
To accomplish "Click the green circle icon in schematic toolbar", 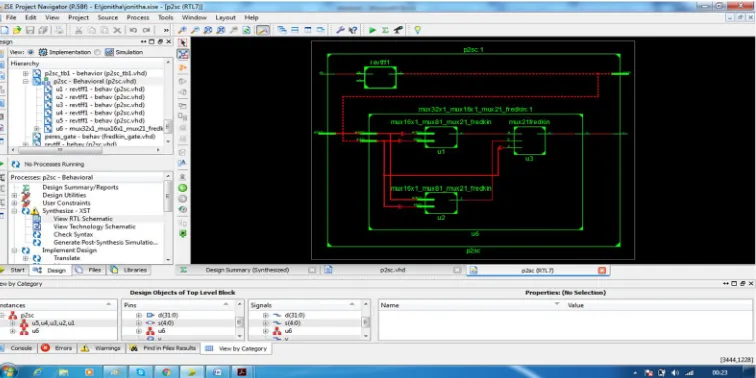I will [x=183, y=188].
